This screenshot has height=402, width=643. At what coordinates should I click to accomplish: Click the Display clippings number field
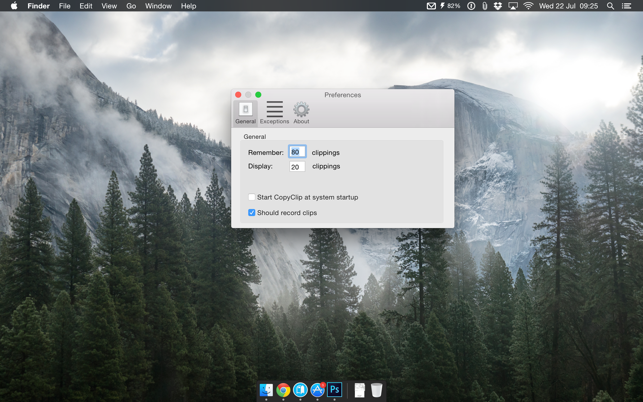297,167
